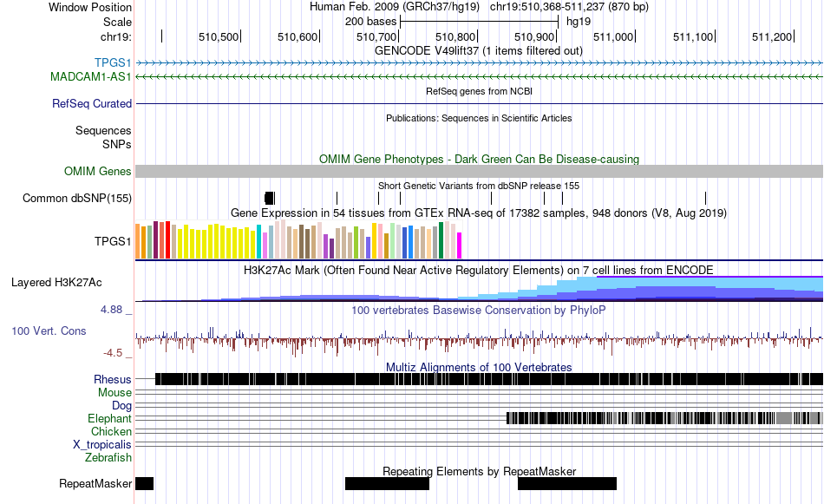Open the GENCODE V49lift37 track title
The width and height of the screenshot is (824, 504).
pyautogui.click(x=478, y=50)
